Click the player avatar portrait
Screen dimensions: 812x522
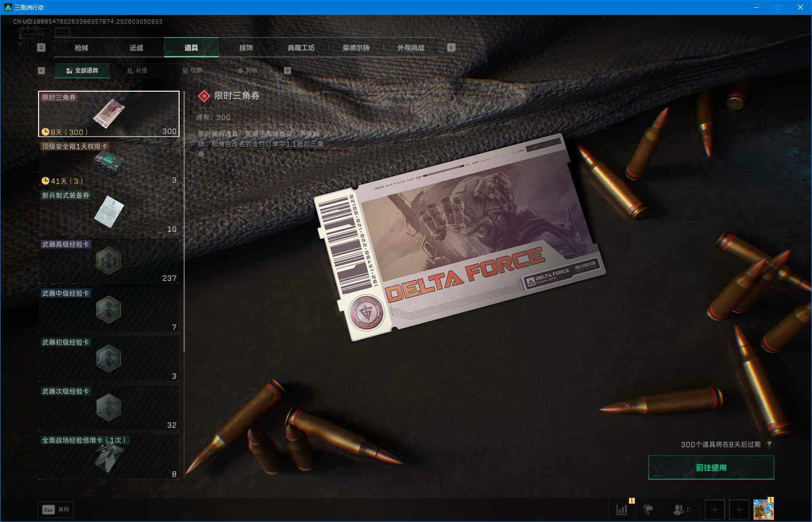(x=763, y=509)
